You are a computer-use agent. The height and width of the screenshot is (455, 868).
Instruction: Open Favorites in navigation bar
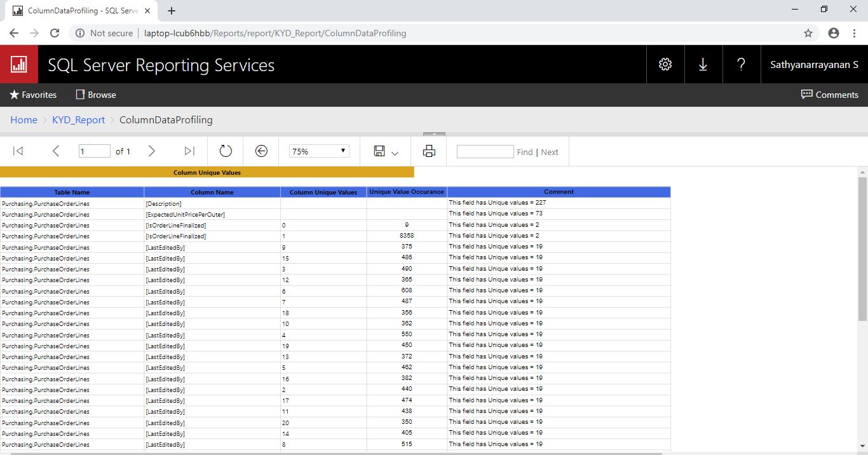[x=33, y=95]
